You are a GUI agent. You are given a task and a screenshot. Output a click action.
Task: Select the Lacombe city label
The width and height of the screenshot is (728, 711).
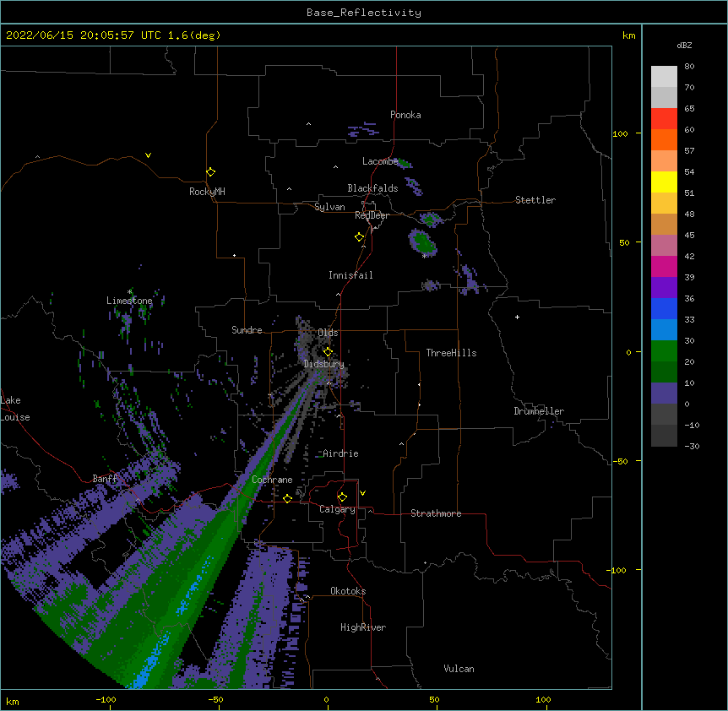[380, 161]
